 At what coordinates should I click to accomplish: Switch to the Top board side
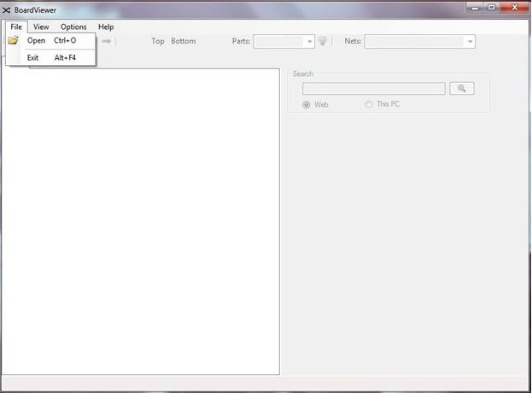pos(158,41)
